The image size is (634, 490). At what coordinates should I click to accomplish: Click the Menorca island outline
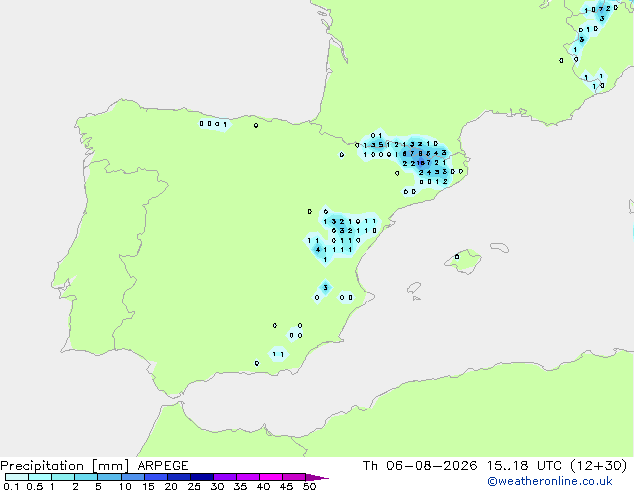(499, 247)
